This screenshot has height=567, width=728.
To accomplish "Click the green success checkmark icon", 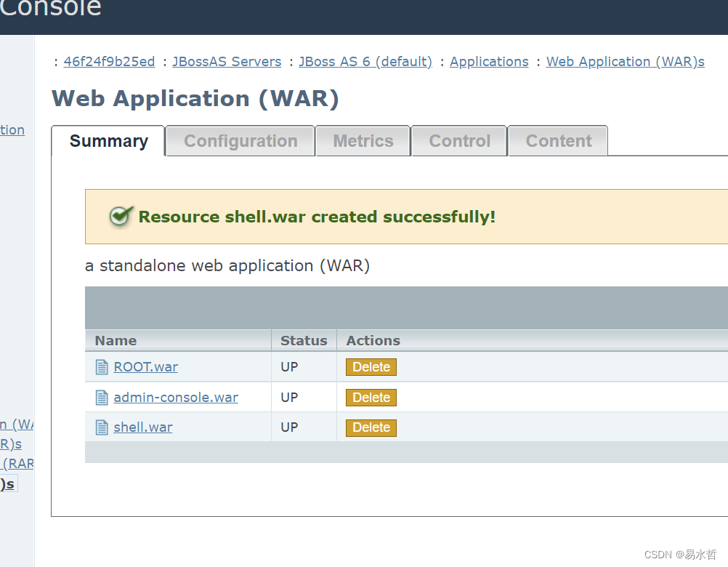I will tap(121, 217).
